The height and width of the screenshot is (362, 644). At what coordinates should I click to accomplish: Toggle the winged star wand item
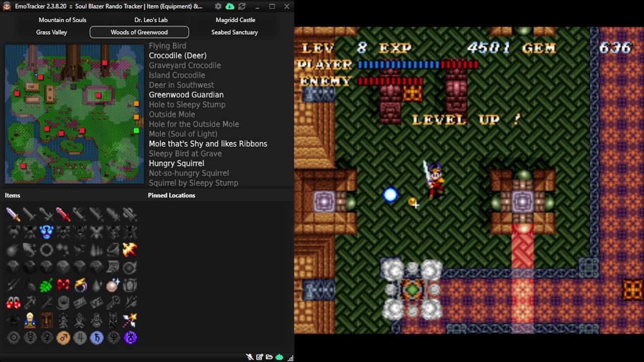pyautogui.click(x=129, y=320)
